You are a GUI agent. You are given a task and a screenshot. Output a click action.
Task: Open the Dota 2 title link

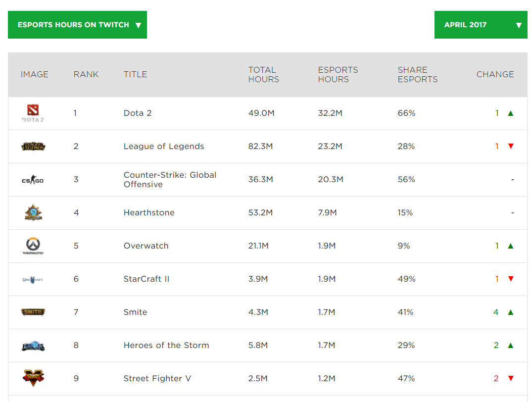click(x=138, y=113)
